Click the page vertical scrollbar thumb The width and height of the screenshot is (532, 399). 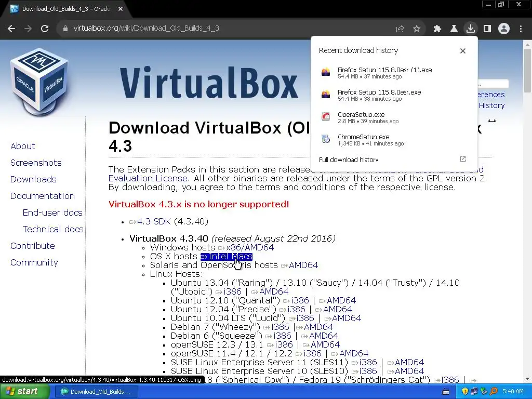pyautogui.click(x=527, y=70)
